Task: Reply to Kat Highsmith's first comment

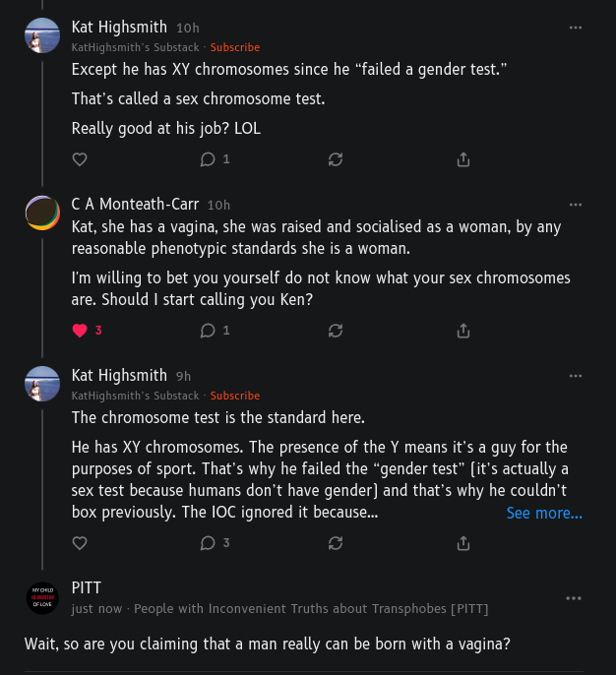Action: tap(209, 159)
